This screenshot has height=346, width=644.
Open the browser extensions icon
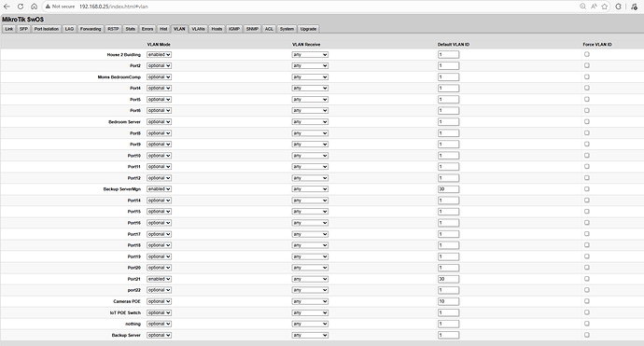[x=619, y=7]
